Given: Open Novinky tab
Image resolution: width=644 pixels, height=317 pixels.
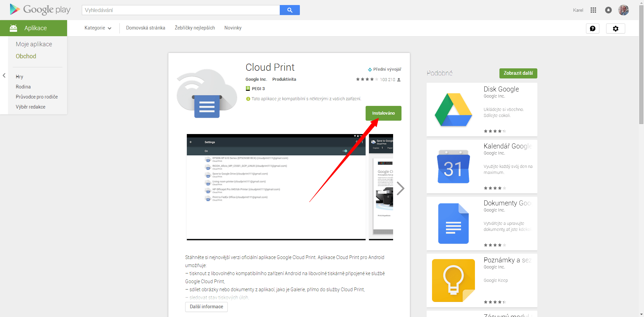Looking at the screenshot, I should coord(233,28).
